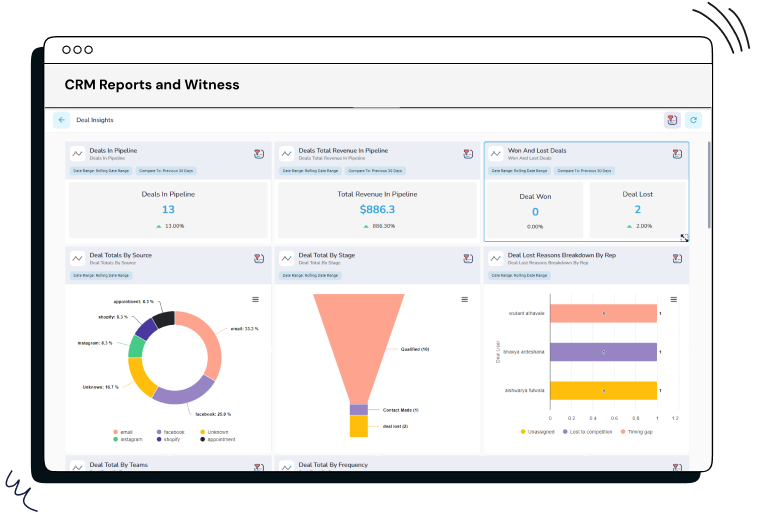Toggle the email series in the donut legend

(123, 432)
